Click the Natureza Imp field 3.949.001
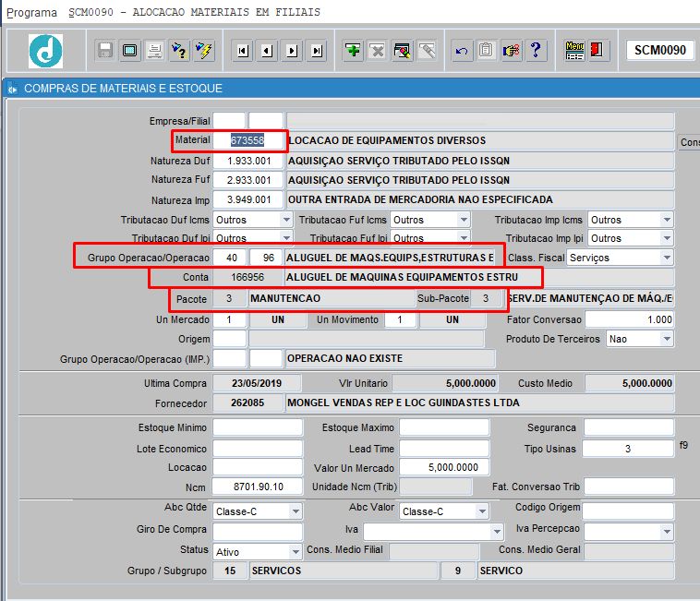Screen dimensions: 700x601 (248, 199)
